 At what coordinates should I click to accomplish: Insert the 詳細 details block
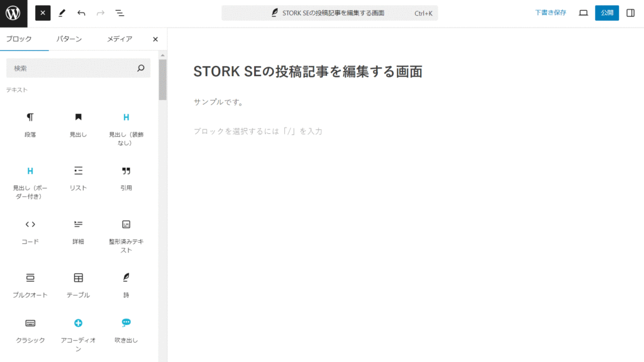coord(78,232)
